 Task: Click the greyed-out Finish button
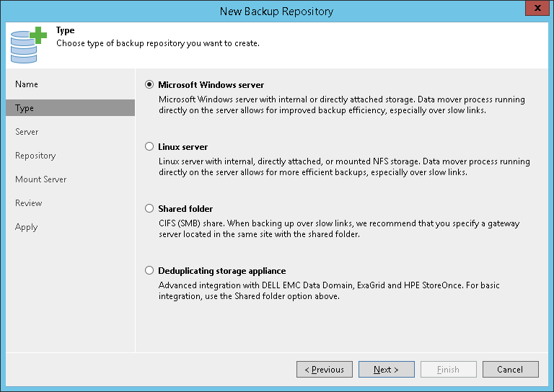point(448,370)
